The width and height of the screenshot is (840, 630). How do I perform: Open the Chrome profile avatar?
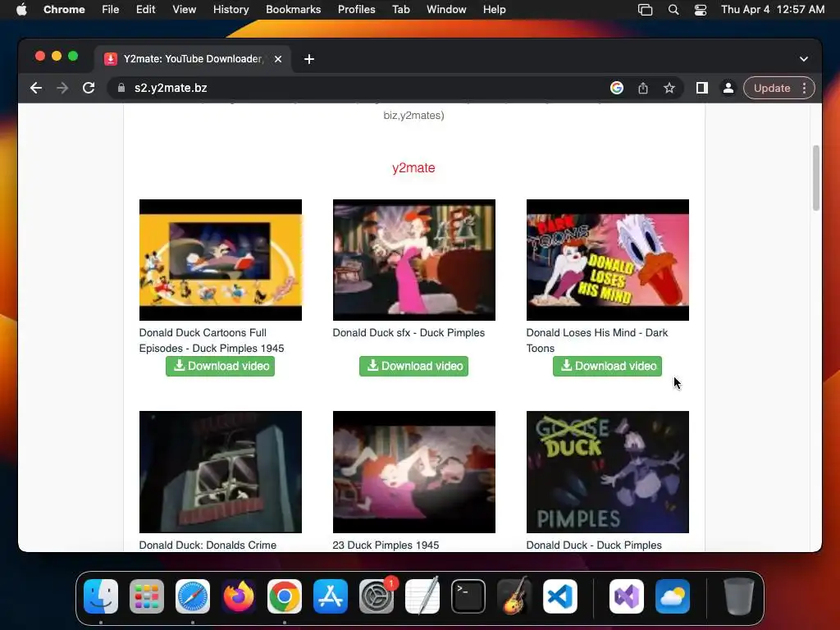pyautogui.click(x=728, y=88)
